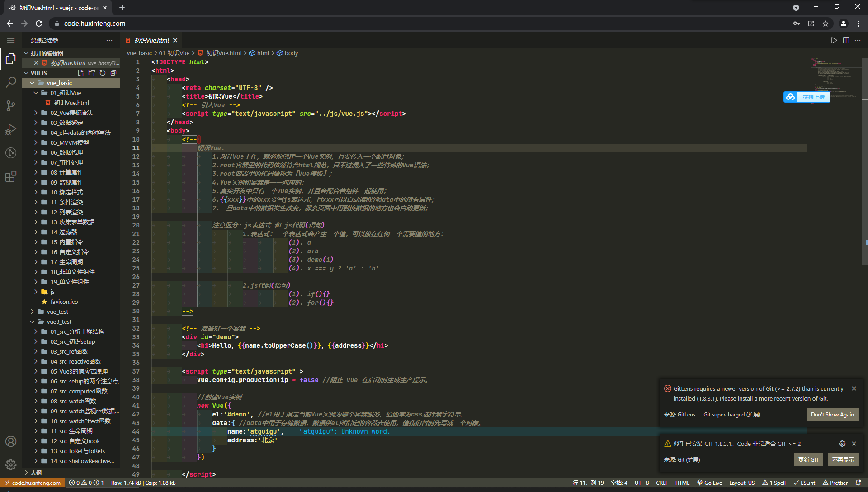This screenshot has width=868, height=492.
Task: Open the Source Control view
Action: click(11, 106)
